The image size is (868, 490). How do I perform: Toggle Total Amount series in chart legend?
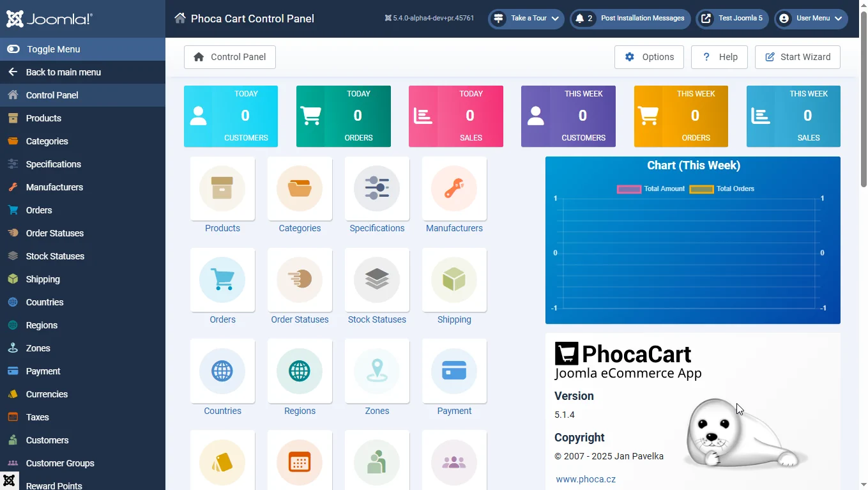pos(651,189)
